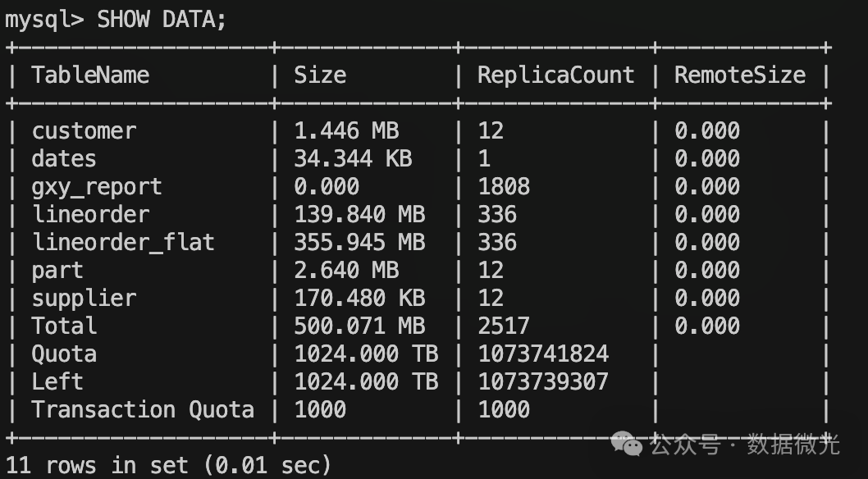868x479 pixels.
Task: Click the SHOW DATA; command text
Action: pos(162,20)
